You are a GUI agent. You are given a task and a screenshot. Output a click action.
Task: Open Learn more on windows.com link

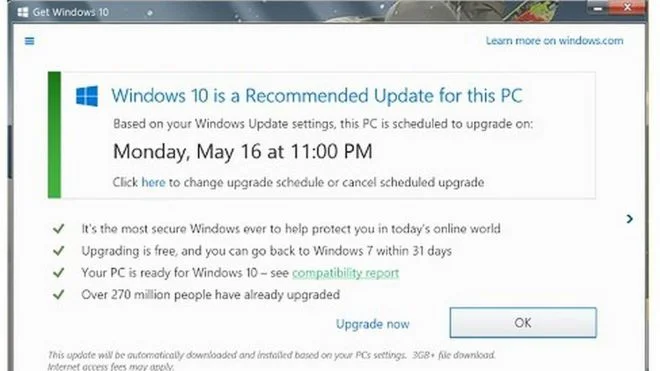554,41
